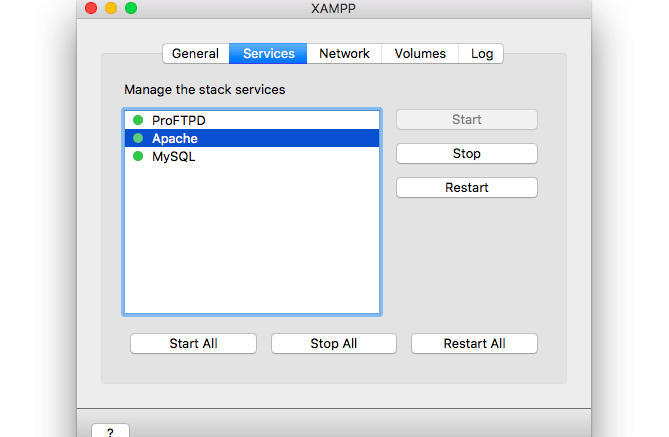669x437 pixels.
Task: Click the Stop button for Apache
Action: [x=467, y=154]
